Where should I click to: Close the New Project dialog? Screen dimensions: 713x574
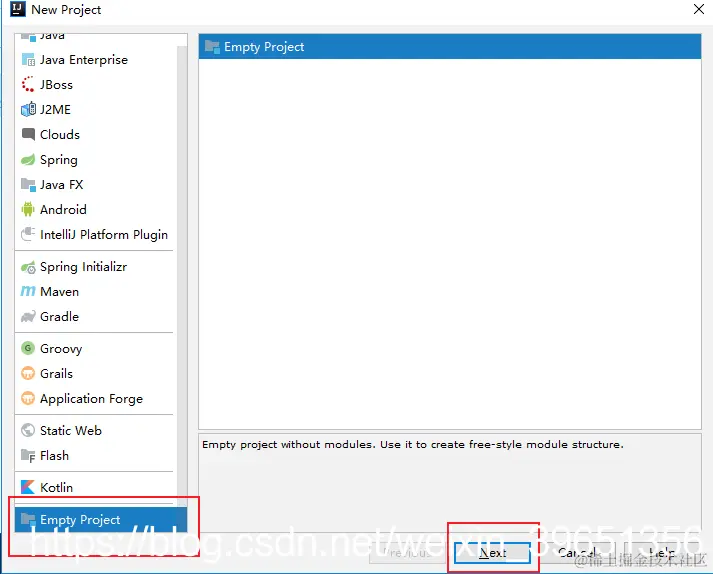[x=699, y=9]
